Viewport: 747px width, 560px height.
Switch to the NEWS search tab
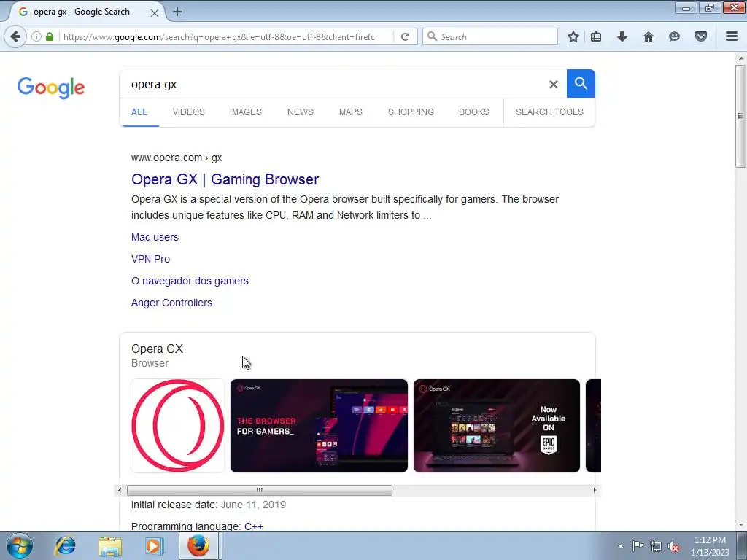(300, 112)
